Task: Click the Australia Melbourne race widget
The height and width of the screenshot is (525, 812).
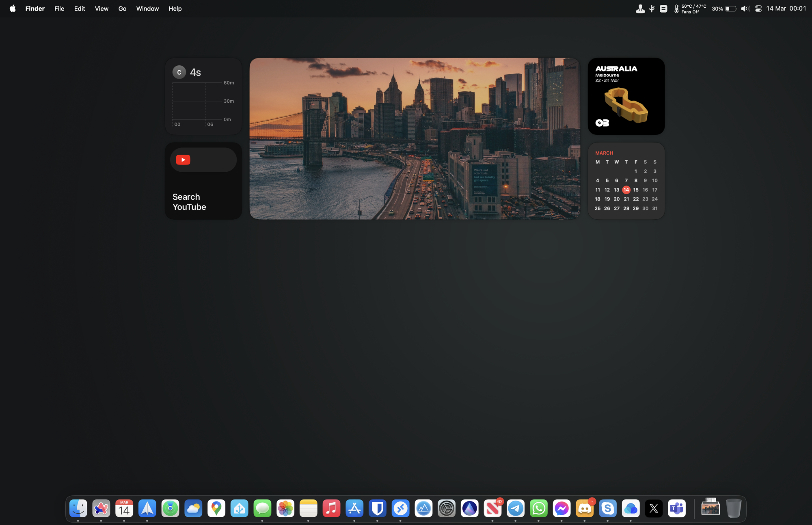Action: (626, 96)
